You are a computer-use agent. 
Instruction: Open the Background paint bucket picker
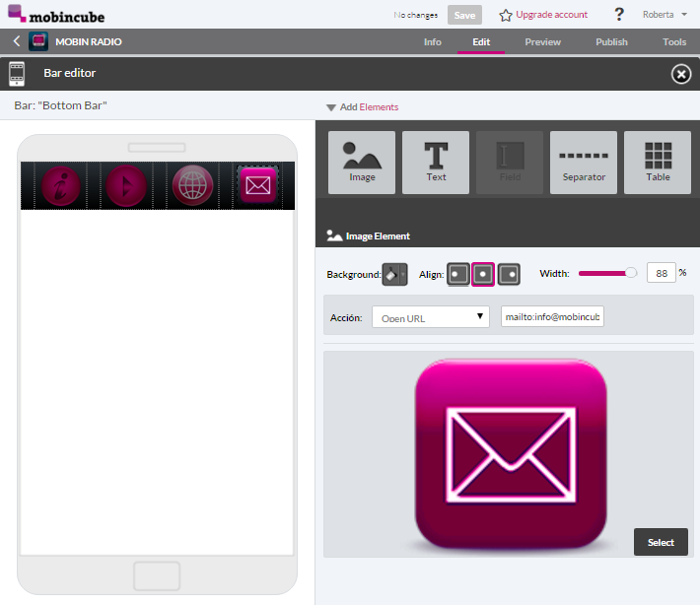(x=394, y=274)
